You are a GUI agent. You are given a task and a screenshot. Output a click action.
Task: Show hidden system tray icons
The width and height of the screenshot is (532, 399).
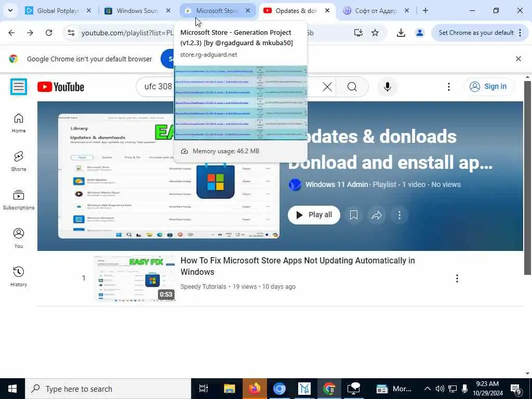click(428, 389)
